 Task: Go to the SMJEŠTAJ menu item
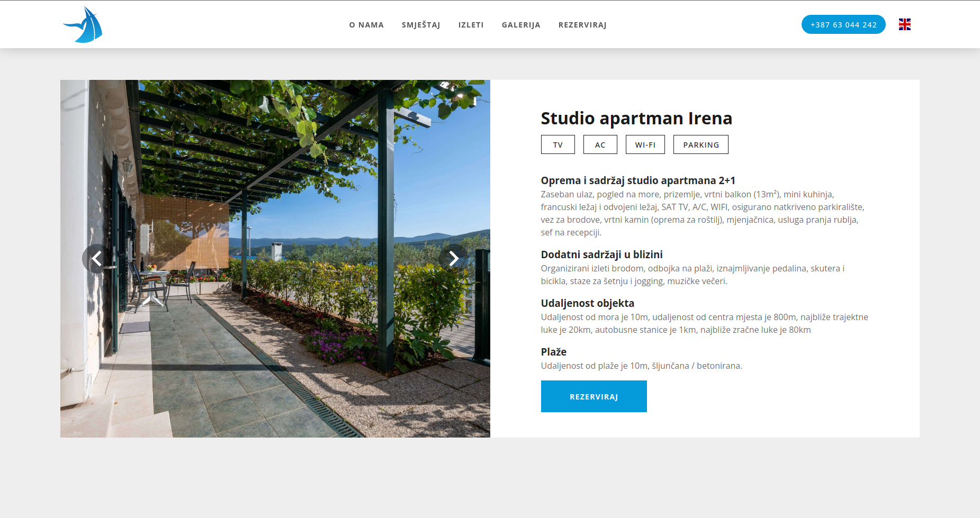421,25
